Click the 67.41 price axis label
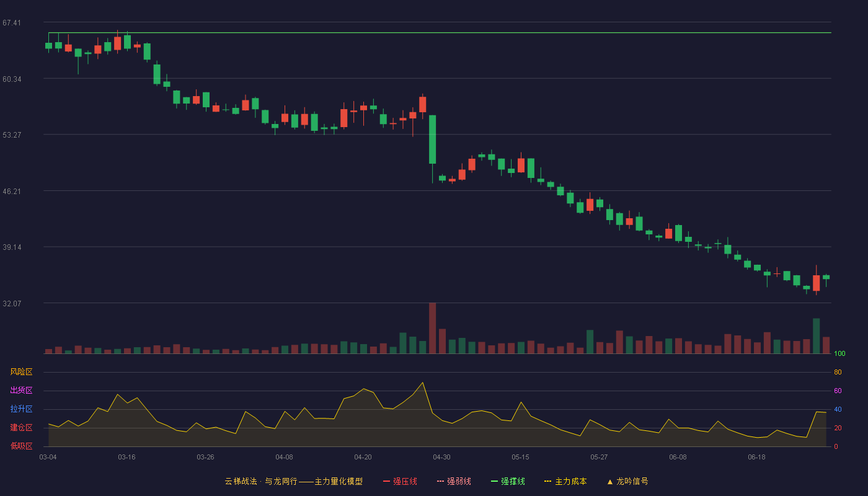868x496 pixels. (x=12, y=23)
